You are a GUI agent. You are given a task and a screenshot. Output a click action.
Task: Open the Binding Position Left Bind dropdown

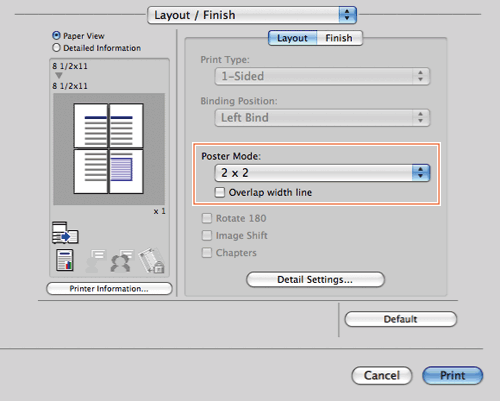tap(322, 118)
